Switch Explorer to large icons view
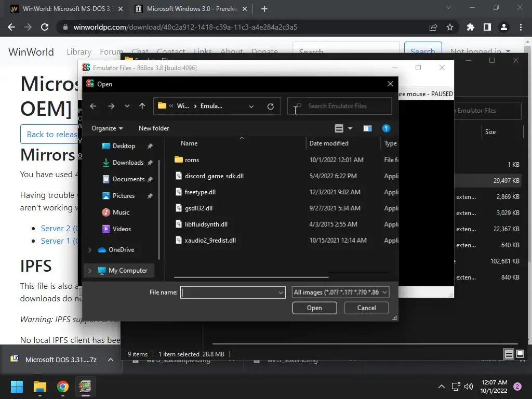The width and height of the screenshot is (532, 399). (x=520, y=354)
